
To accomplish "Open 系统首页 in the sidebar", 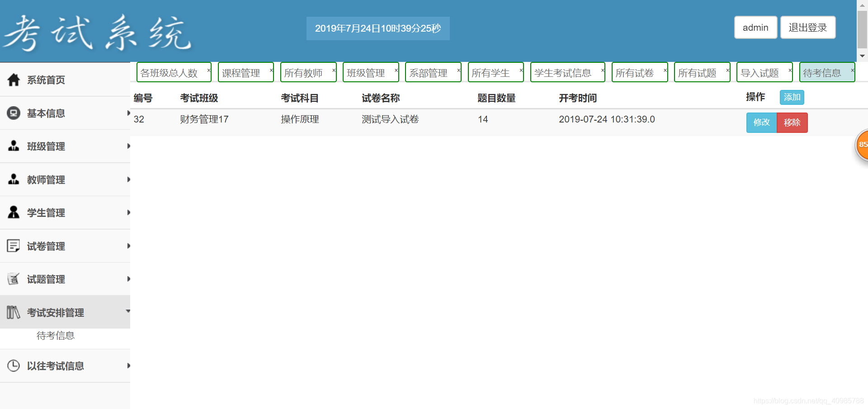I will 46,80.
